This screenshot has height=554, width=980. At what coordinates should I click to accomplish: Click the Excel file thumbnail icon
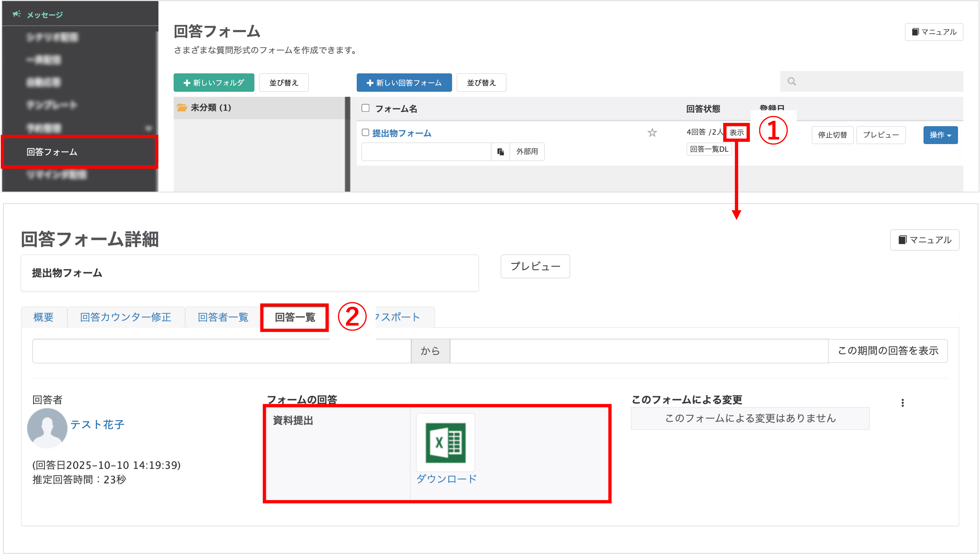point(445,442)
